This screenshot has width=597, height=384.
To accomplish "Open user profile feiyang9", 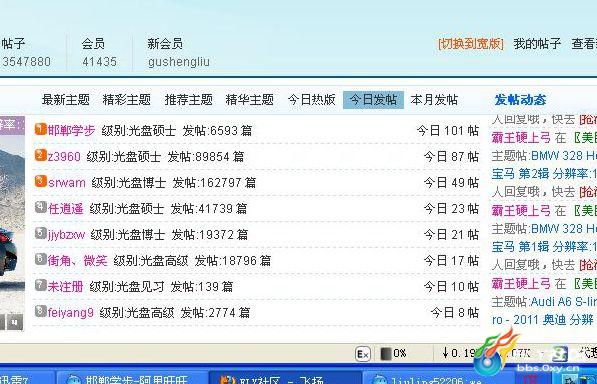I will [x=70, y=313].
